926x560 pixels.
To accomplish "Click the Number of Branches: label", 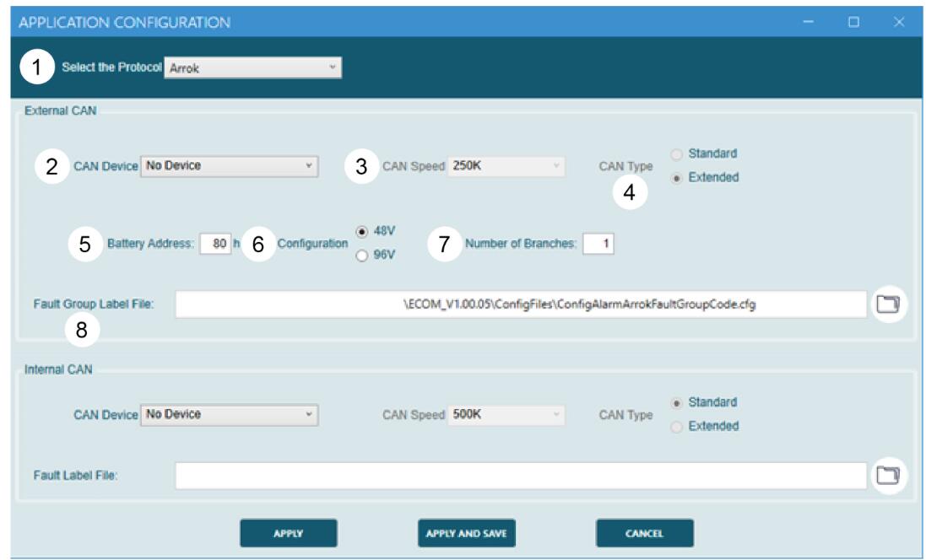I will pyautogui.click(x=521, y=244).
